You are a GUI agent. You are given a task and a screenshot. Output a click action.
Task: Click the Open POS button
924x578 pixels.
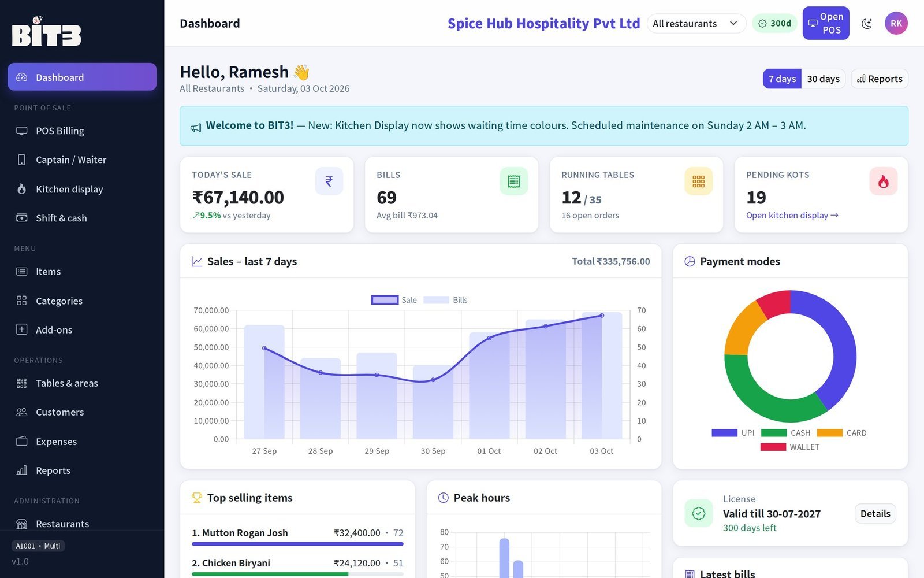click(x=826, y=23)
